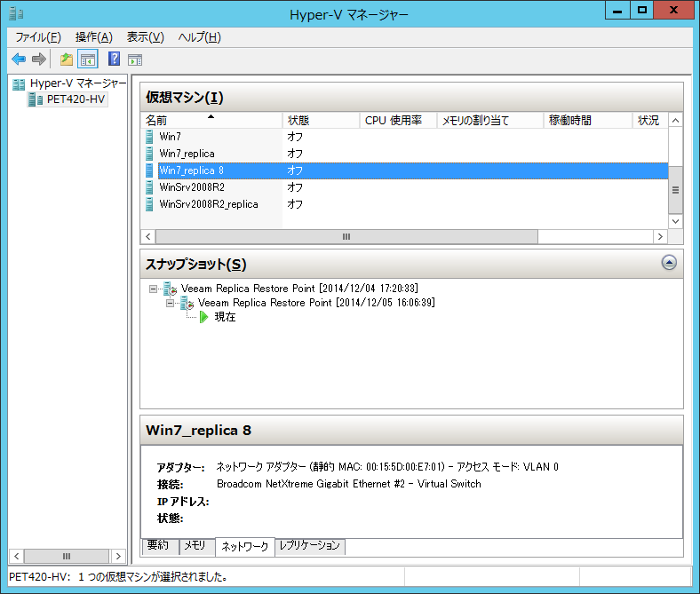Viewport: 700px width, 594px height.
Task: Click the VM list horizontal scrollbar thumb
Action: (346, 237)
